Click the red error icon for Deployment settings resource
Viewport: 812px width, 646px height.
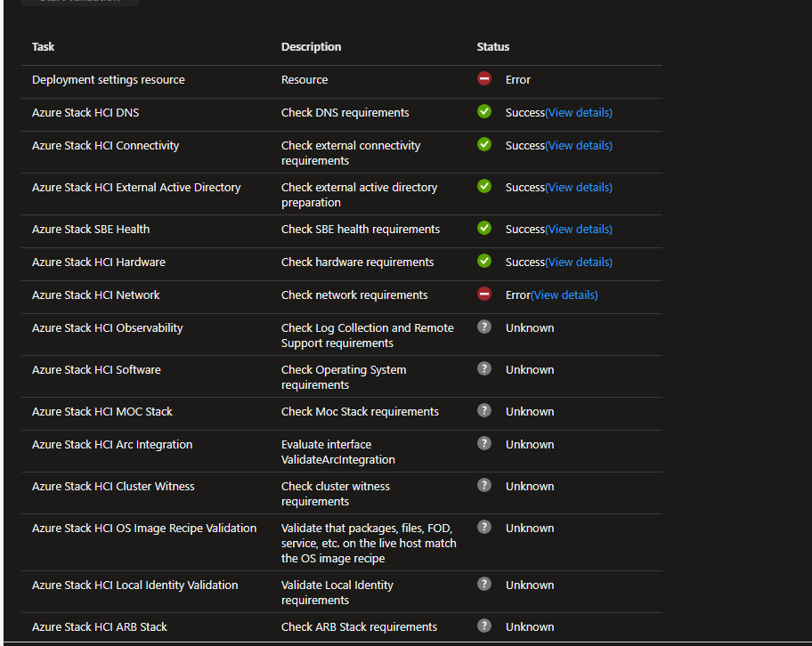tap(484, 78)
